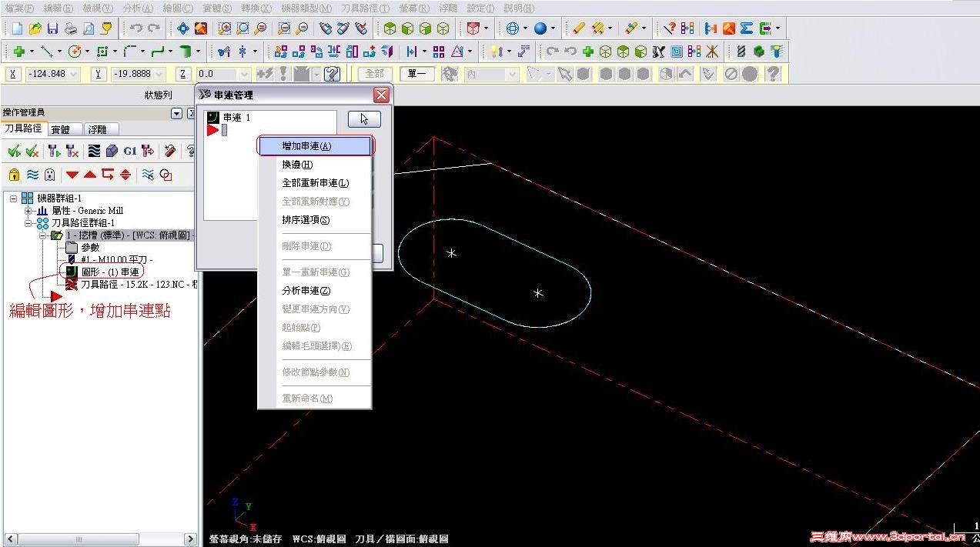Select the create rectangle tool

pos(102,52)
